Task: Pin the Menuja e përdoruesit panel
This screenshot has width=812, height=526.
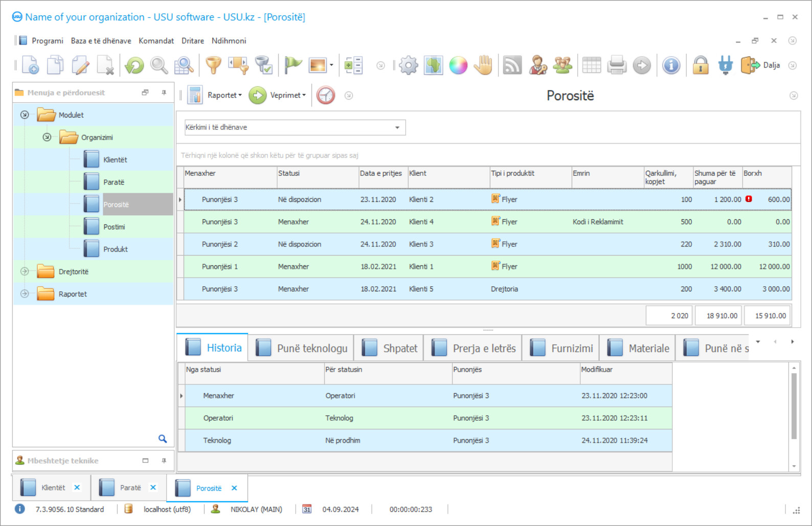Action: click(164, 93)
